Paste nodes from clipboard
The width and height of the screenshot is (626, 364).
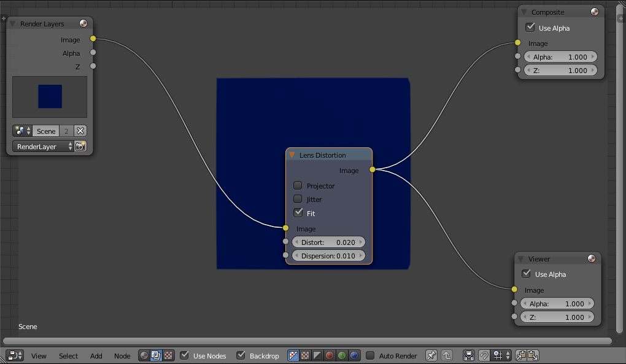(533, 355)
